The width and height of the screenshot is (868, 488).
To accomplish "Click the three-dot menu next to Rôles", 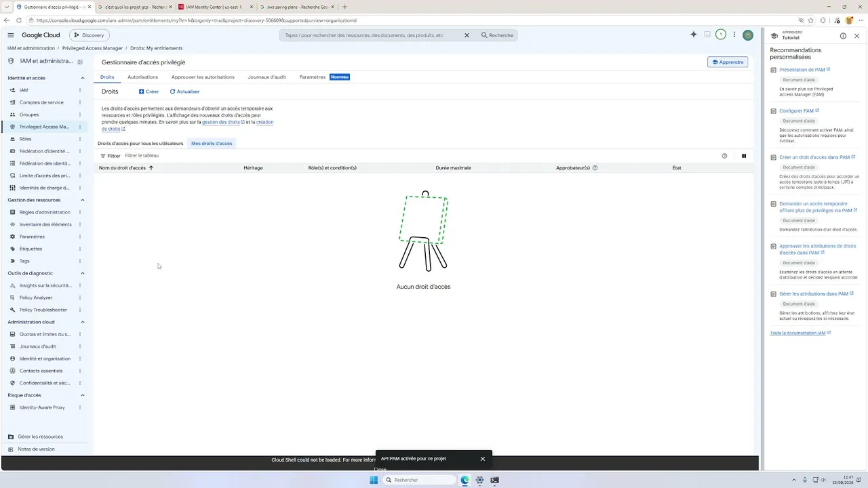I will [80, 139].
